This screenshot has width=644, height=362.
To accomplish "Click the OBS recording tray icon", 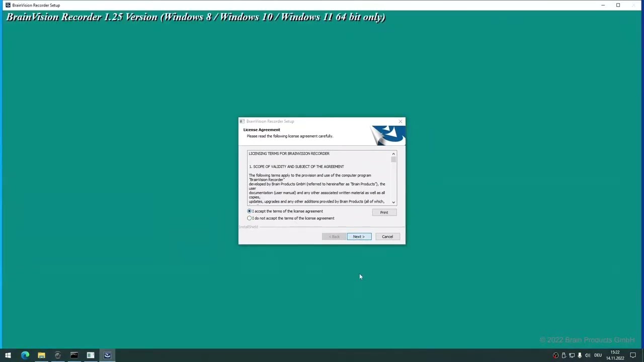I will (x=555, y=355).
